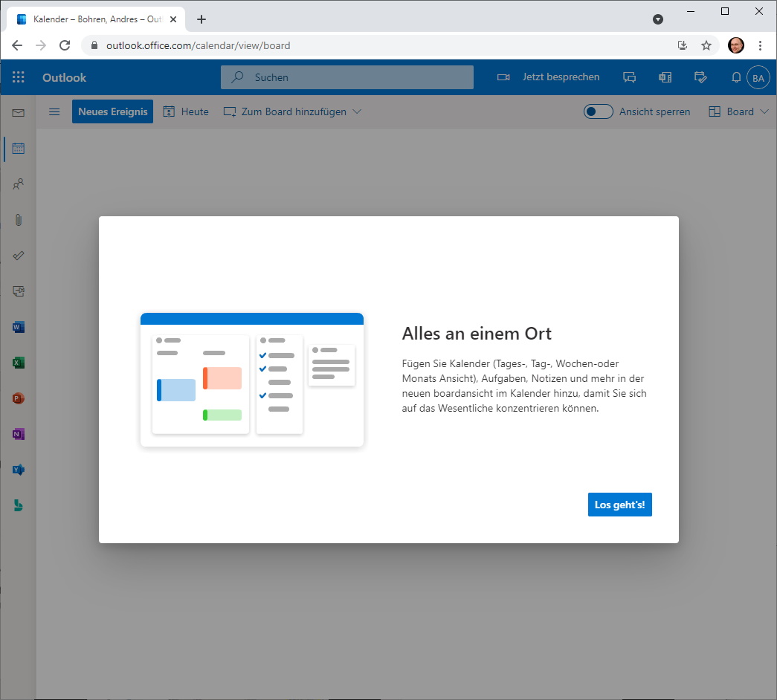Focus the Suchen search field
This screenshot has width=777, height=700.
coord(347,77)
